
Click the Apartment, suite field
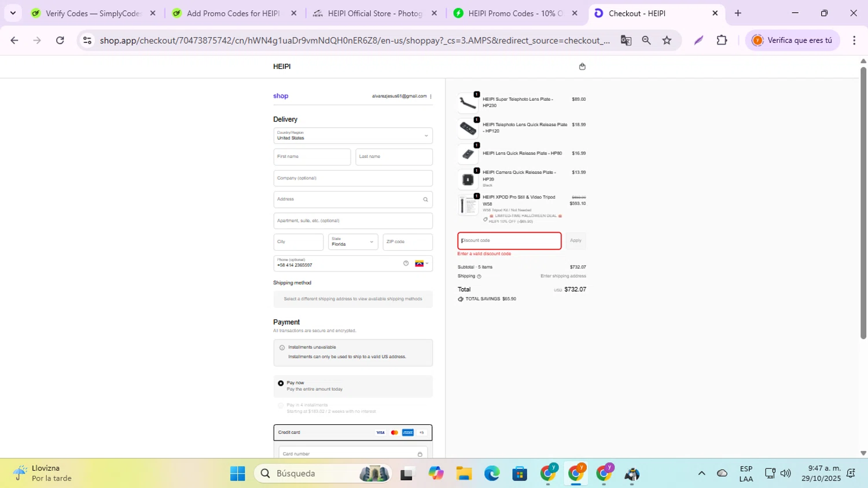(x=353, y=221)
